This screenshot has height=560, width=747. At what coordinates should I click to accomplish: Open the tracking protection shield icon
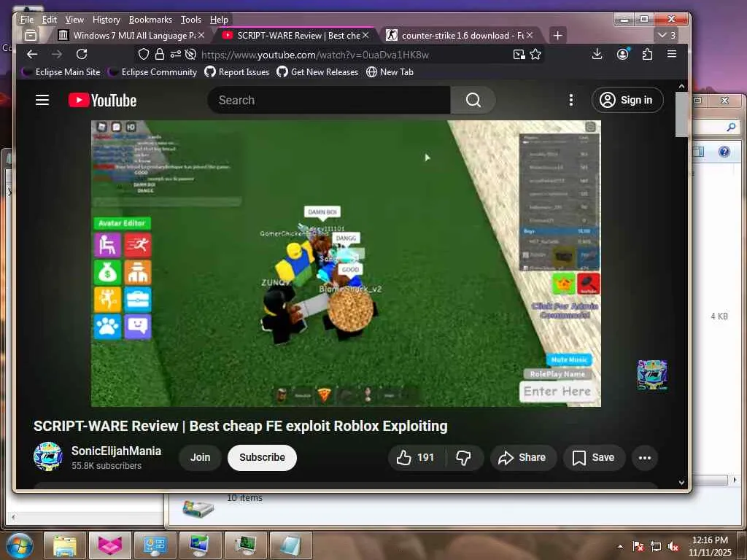click(144, 54)
